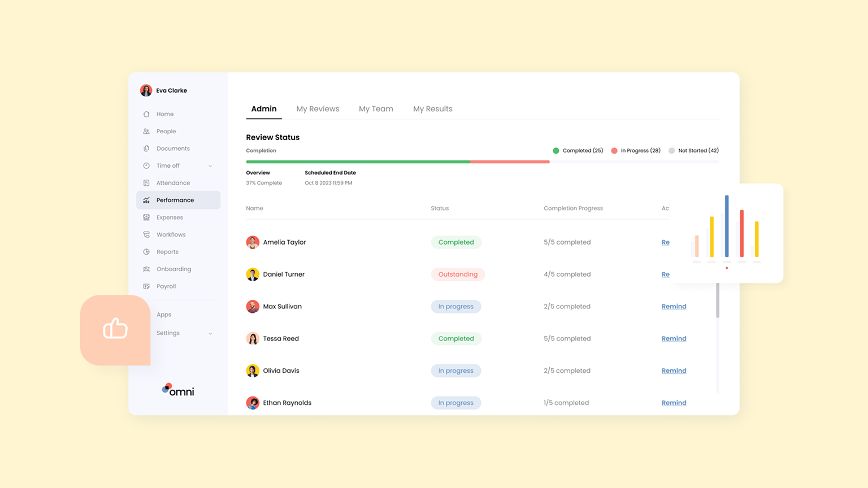Click the Performance chart icon
Viewport: 868px width, 488px height.
point(146,200)
